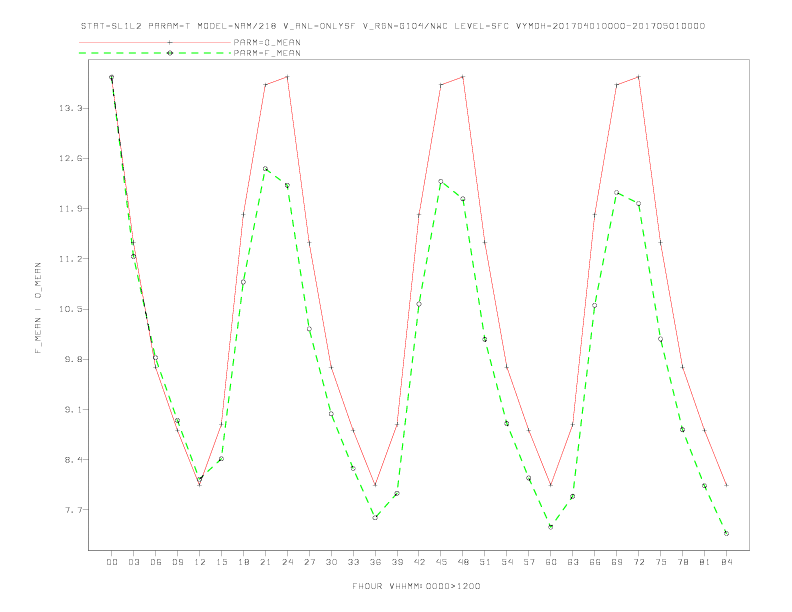The width and height of the screenshot is (792, 612).
Task: Click x-axis tick label 36
Action: click(x=375, y=562)
